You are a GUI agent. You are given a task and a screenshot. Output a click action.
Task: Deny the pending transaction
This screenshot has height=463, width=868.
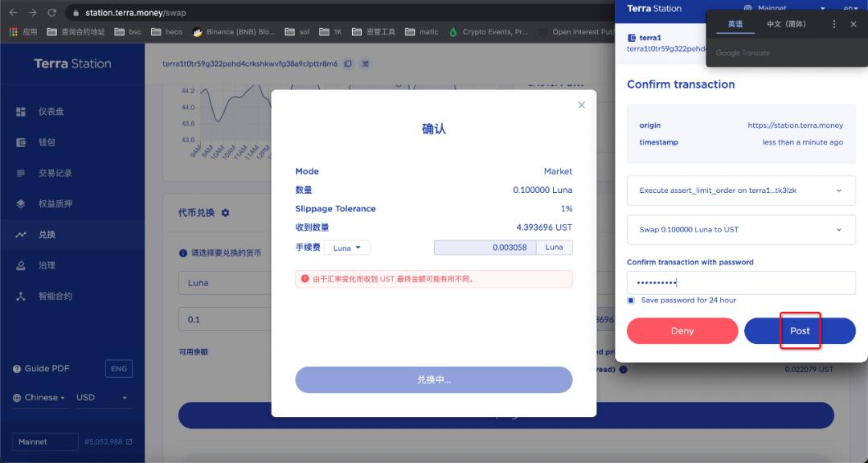pyautogui.click(x=682, y=330)
